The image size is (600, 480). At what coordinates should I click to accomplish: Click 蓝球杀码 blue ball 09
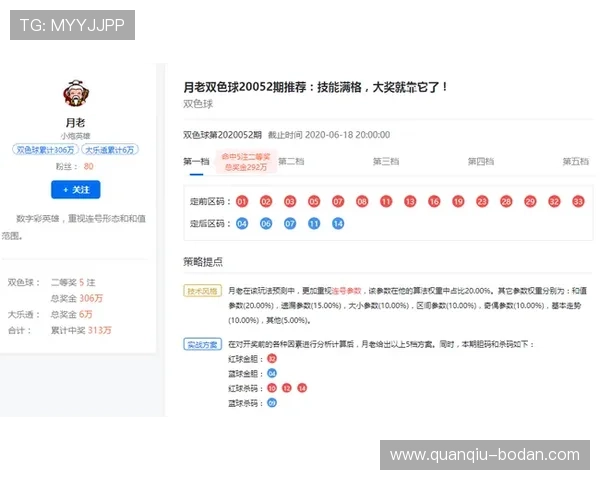pyautogui.click(x=272, y=403)
